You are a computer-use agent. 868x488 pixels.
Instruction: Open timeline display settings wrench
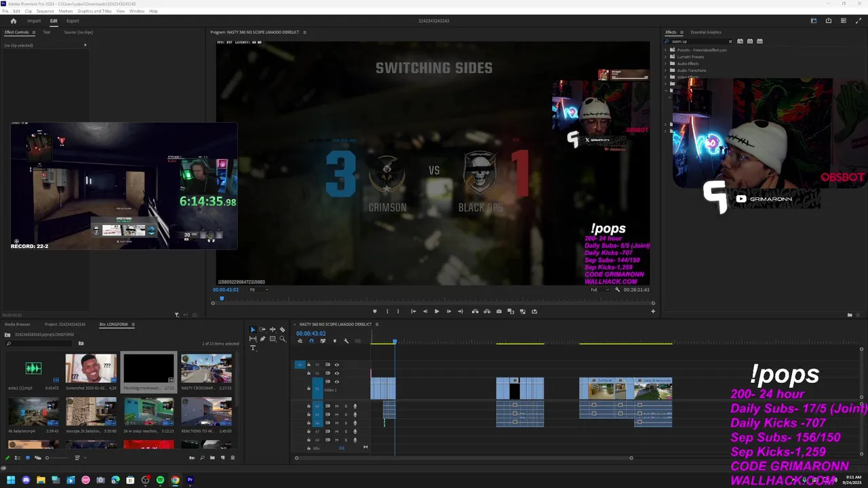pyautogui.click(x=346, y=341)
